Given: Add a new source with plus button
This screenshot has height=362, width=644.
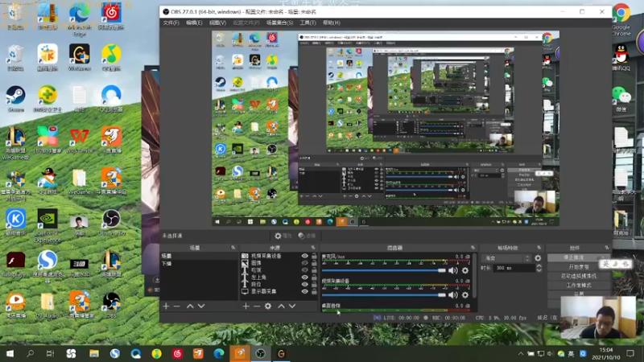Looking at the screenshot, I should 246,306.
